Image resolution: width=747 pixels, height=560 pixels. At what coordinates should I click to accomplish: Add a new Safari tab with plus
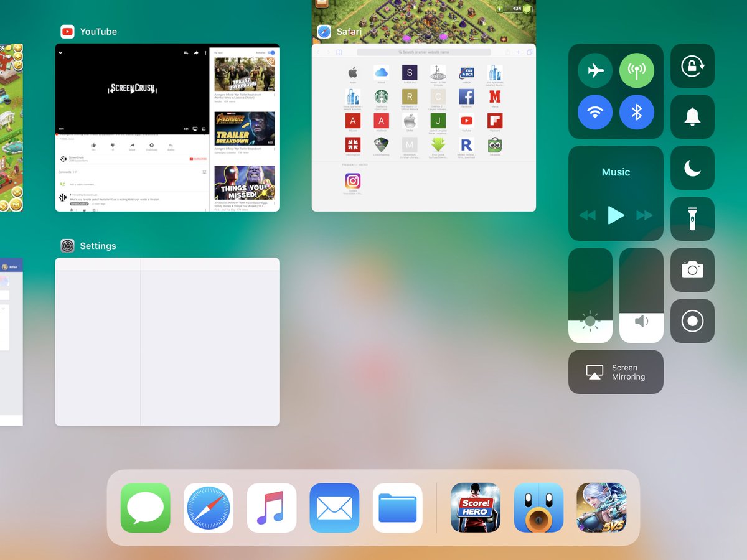point(519,52)
